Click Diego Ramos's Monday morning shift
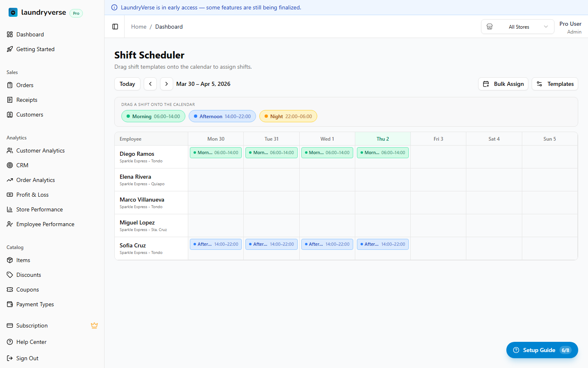Image resolution: width=588 pixels, height=368 pixels. (x=216, y=153)
